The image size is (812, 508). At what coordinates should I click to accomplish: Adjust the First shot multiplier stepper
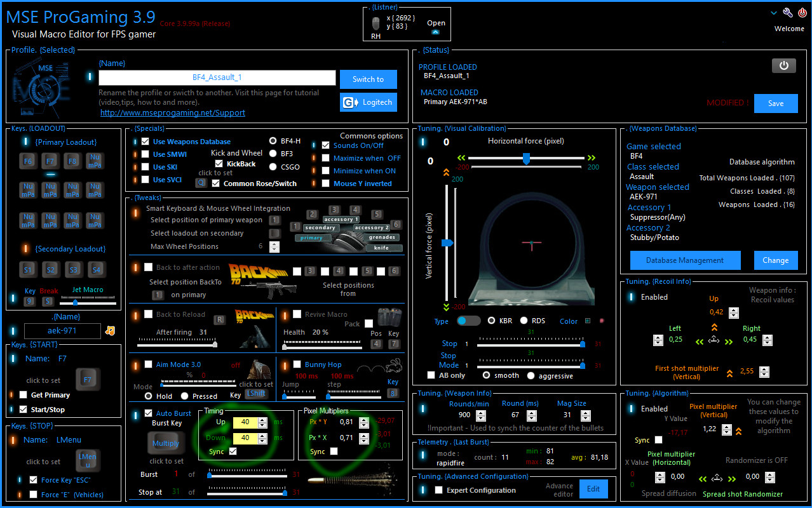tap(764, 372)
